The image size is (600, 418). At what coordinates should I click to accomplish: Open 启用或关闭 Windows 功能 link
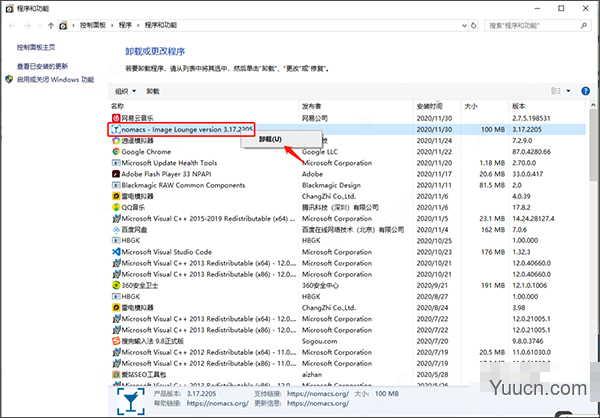[55, 80]
